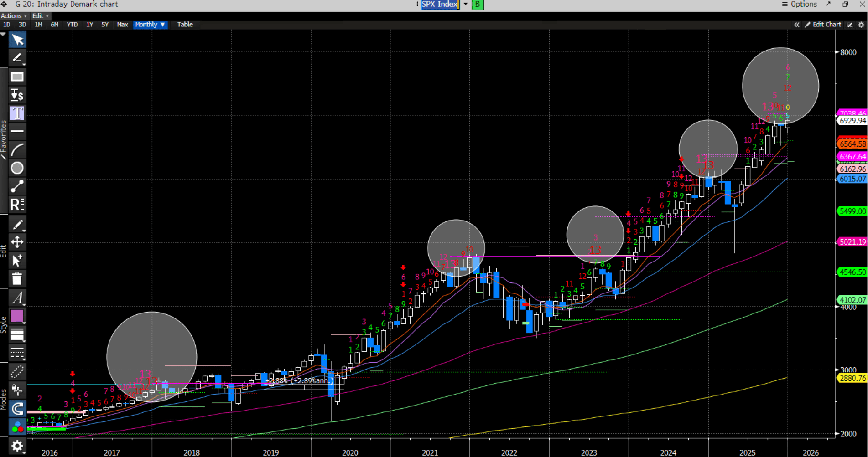Click the green B button
Image resolution: width=868 pixels, height=457 pixels.
click(x=478, y=5)
